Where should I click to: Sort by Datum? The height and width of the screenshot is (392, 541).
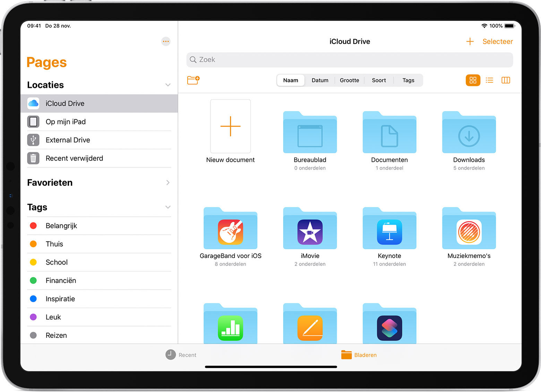point(320,80)
